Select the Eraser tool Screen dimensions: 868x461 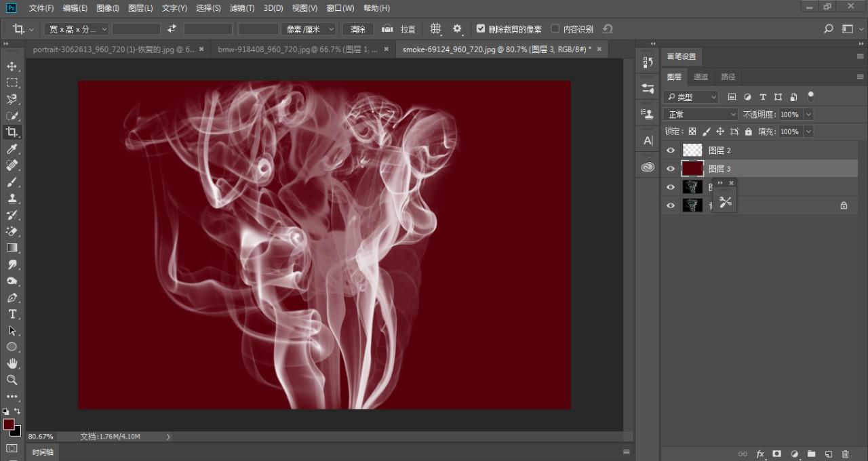click(12, 231)
